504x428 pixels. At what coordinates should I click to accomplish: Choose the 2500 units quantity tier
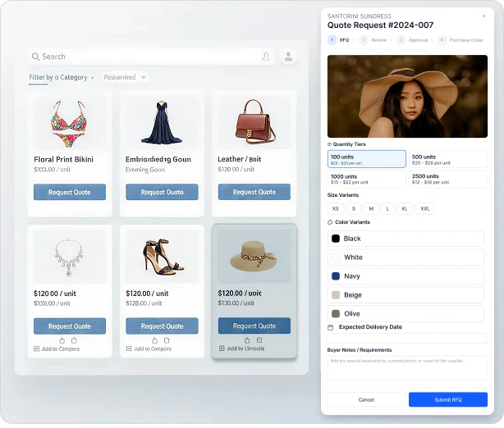click(447, 179)
